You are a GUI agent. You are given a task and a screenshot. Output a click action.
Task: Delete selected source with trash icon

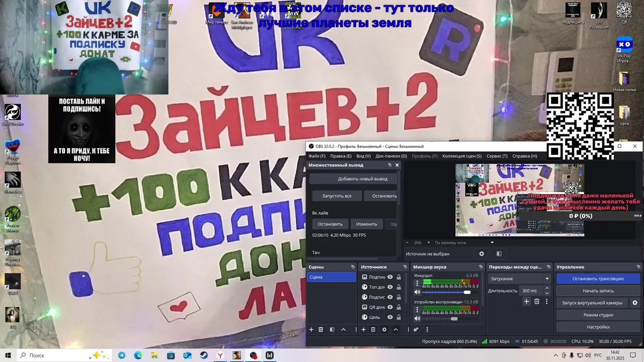click(x=373, y=330)
